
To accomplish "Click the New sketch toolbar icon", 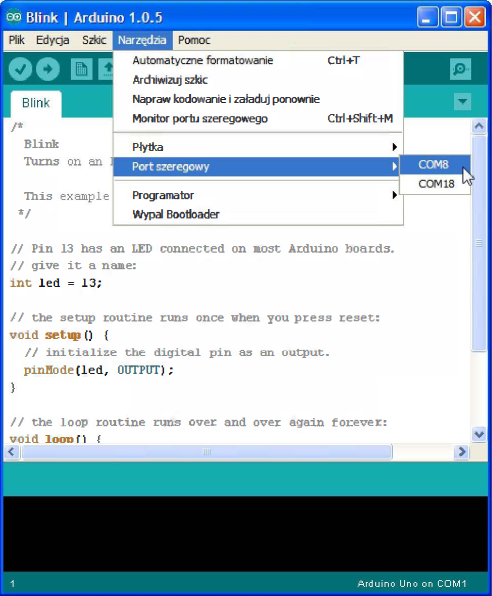I will [81, 69].
